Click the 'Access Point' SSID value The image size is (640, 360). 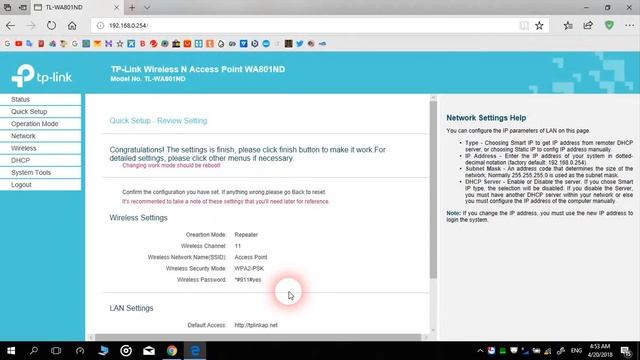[x=251, y=257]
